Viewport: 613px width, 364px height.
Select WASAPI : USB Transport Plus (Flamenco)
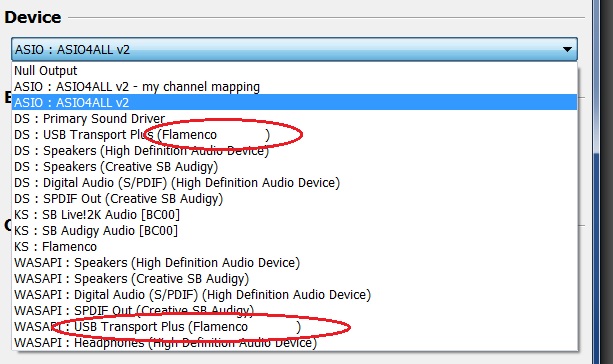point(294,326)
